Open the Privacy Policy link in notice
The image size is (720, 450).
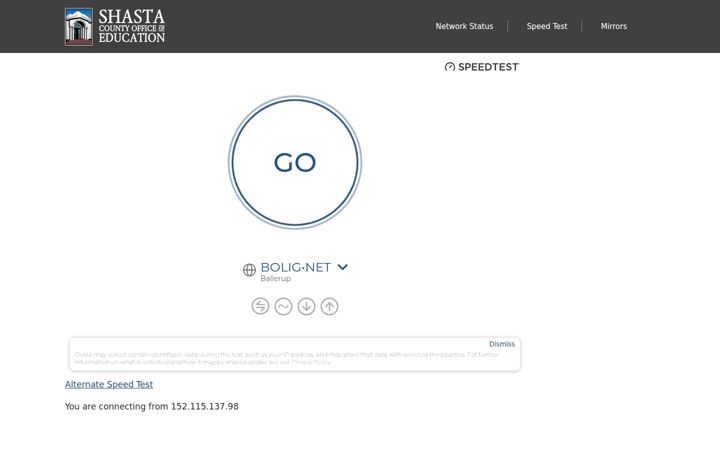click(x=311, y=362)
